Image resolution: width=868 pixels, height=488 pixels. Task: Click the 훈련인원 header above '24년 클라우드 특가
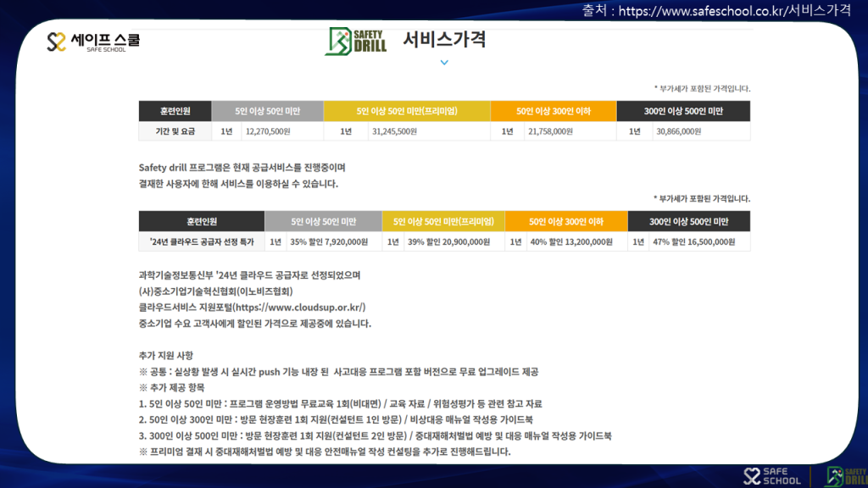pyautogui.click(x=202, y=221)
